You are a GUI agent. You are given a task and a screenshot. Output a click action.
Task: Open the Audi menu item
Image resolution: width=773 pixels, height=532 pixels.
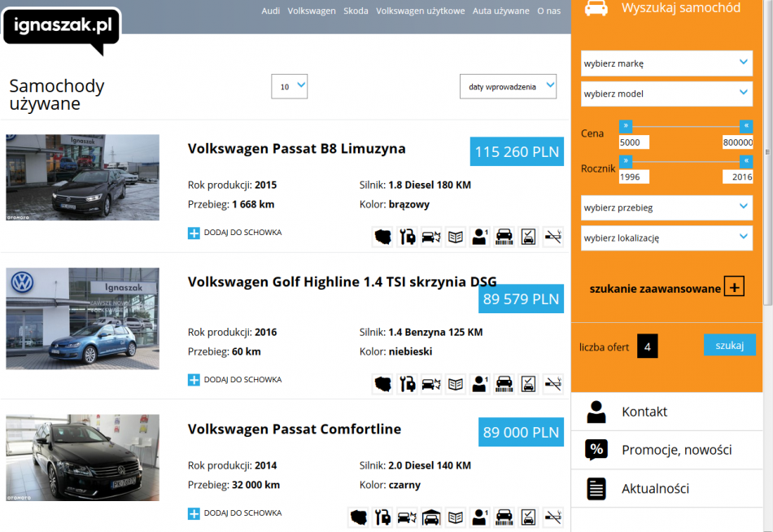(x=271, y=11)
